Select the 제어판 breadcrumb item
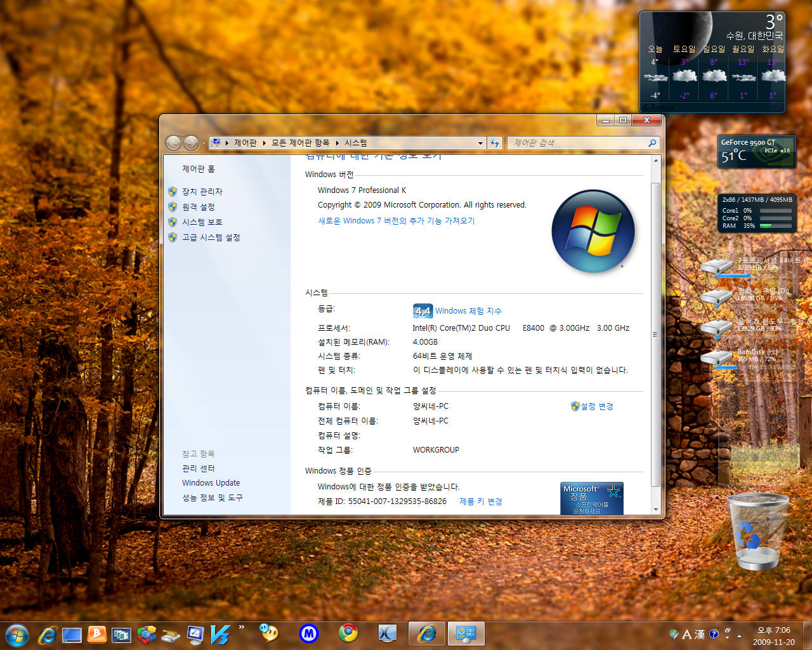Screen dimensions: 812x650 click(x=246, y=143)
